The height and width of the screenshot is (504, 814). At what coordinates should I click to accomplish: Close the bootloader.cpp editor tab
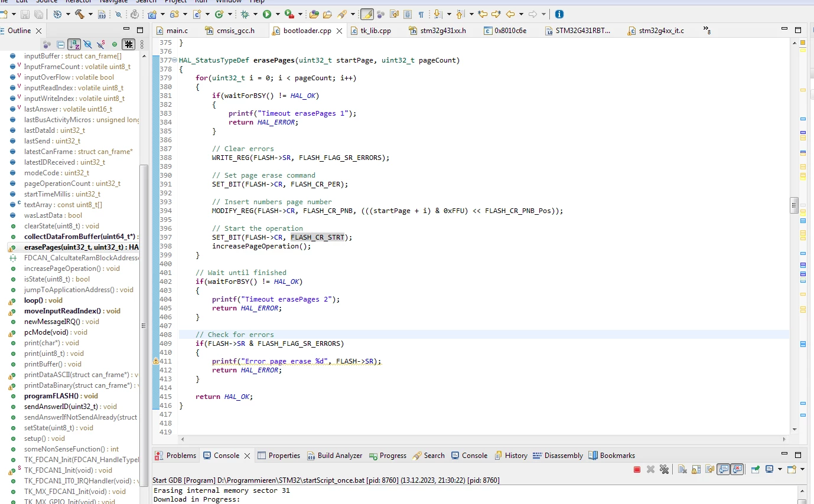340,31
